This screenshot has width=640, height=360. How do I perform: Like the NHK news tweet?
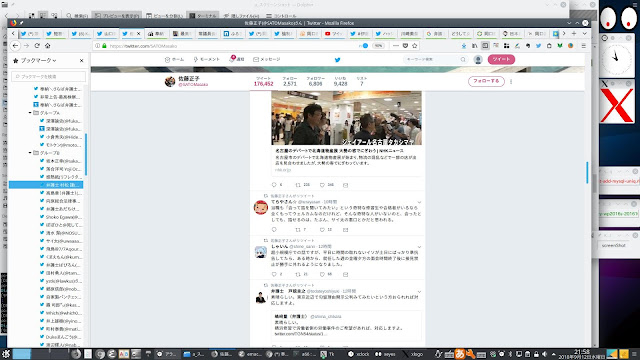(x=322, y=185)
